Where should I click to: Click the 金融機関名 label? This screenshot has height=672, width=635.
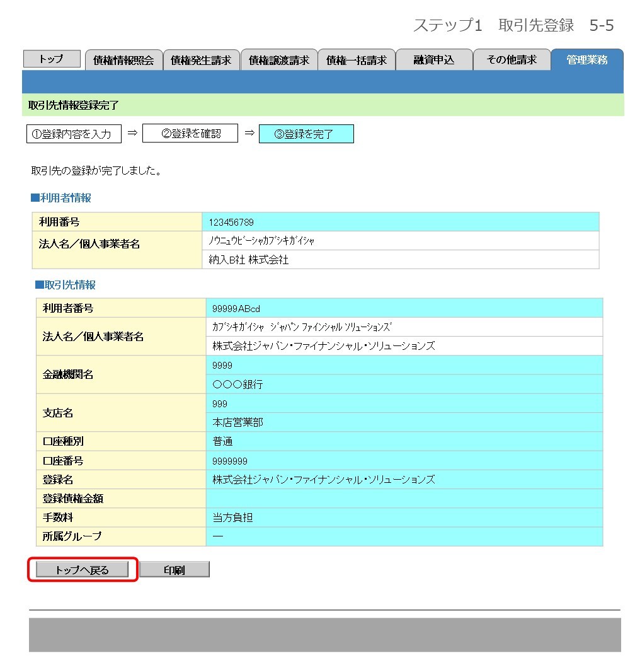point(67,374)
